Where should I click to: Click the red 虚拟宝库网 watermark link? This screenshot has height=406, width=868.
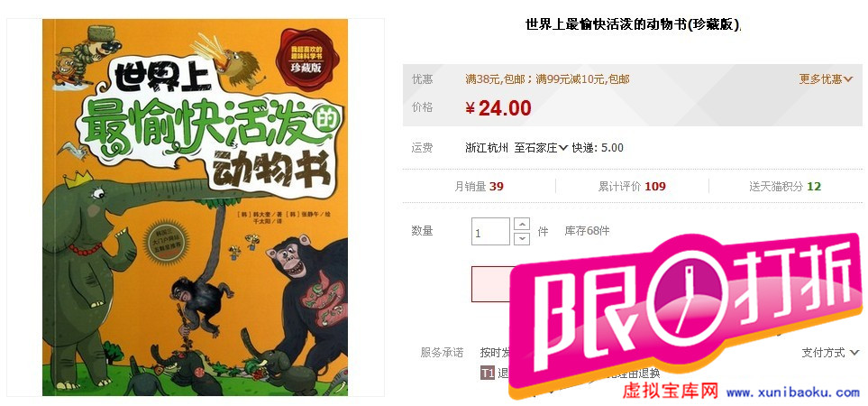(670, 392)
